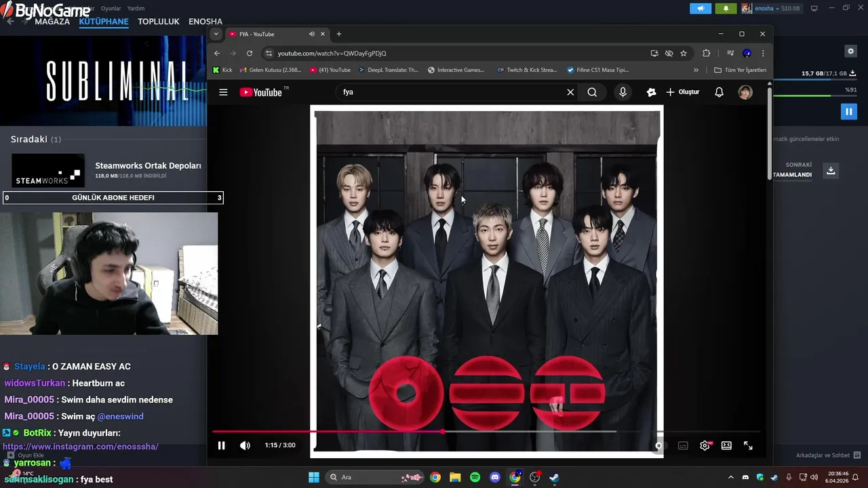Open Chrome media control icon
868x488 pixels.
(730, 53)
